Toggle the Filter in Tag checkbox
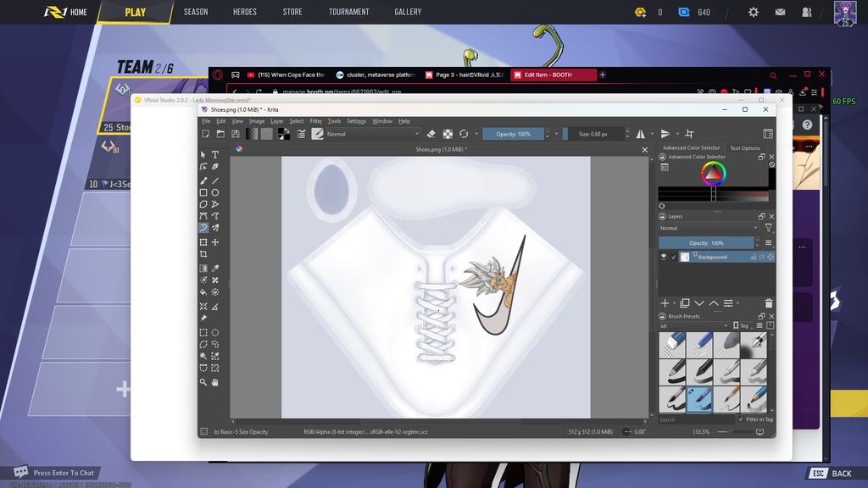 point(741,419)
